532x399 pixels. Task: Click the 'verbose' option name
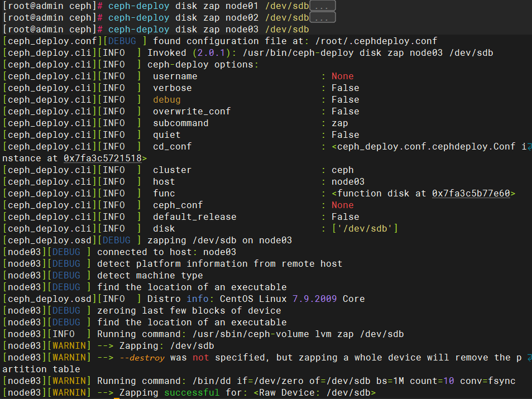(172, 88)
